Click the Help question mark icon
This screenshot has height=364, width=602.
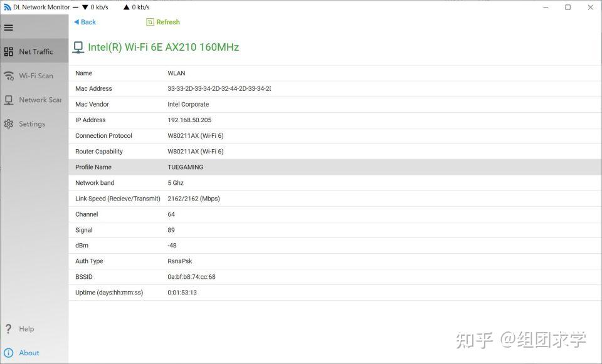(x=9, y=328)
